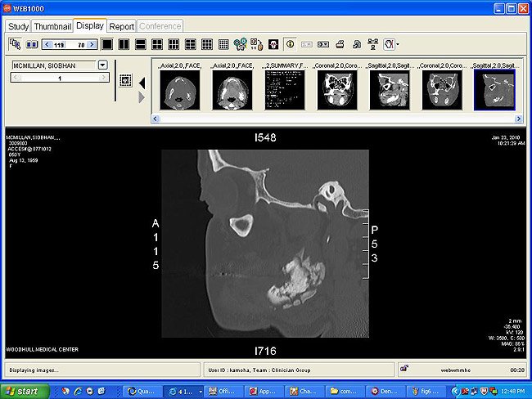Switch to the Study tab
The width and height of the screenshot is (532, 399).
pos(18,26)
